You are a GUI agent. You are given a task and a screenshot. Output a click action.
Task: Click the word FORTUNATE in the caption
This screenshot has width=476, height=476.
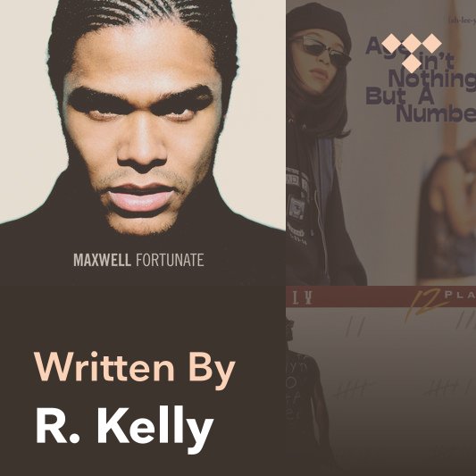click(170, 260)
